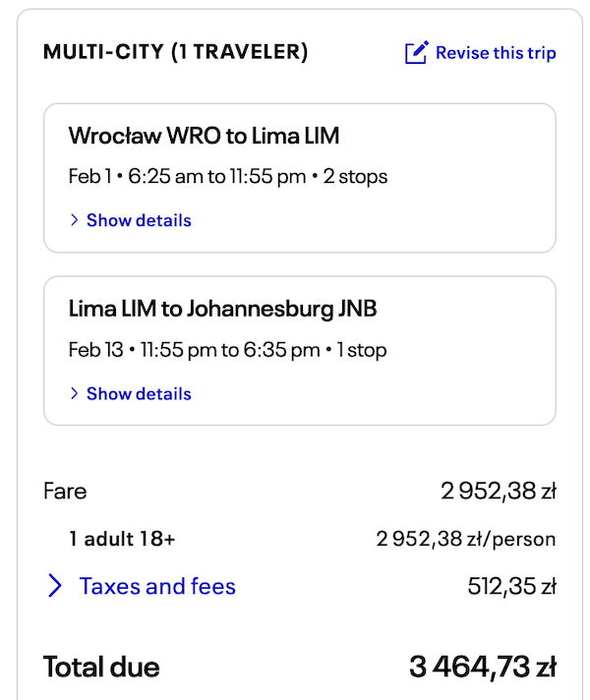Click the Total due label
The width and height of the screenshot is (590, 700).
[101, 667]
